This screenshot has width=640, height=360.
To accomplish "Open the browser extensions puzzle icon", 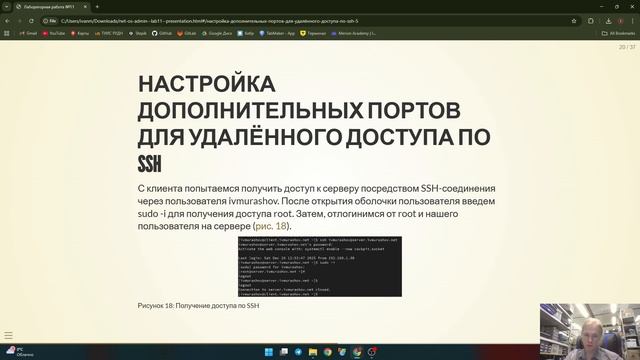I will point(591,21).
